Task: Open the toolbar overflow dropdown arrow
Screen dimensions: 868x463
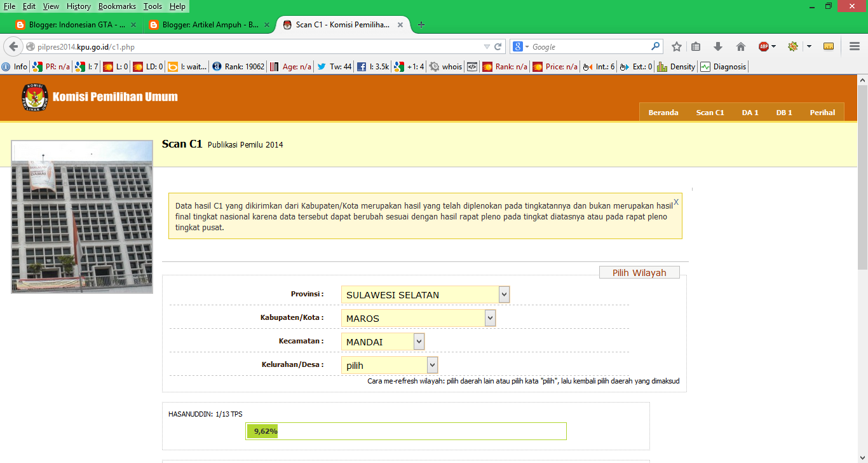Action: (x=809, y=46)
